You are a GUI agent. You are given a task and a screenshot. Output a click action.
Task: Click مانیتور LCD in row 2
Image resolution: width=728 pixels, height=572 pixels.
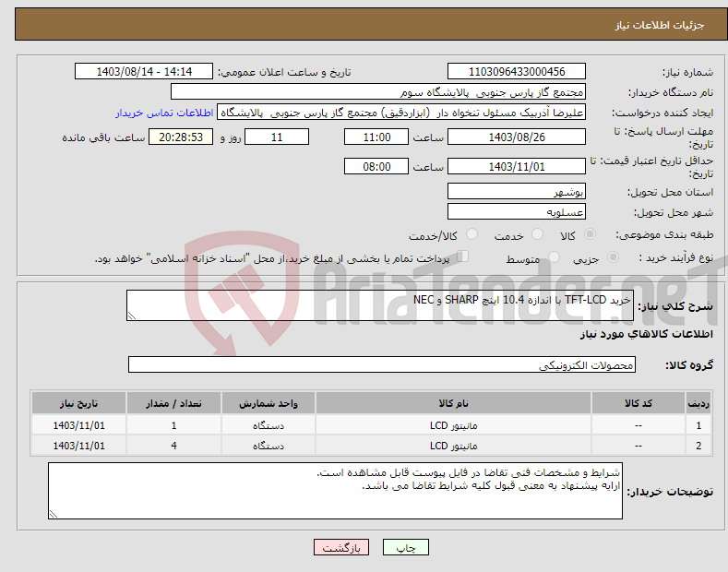[453, 446]
